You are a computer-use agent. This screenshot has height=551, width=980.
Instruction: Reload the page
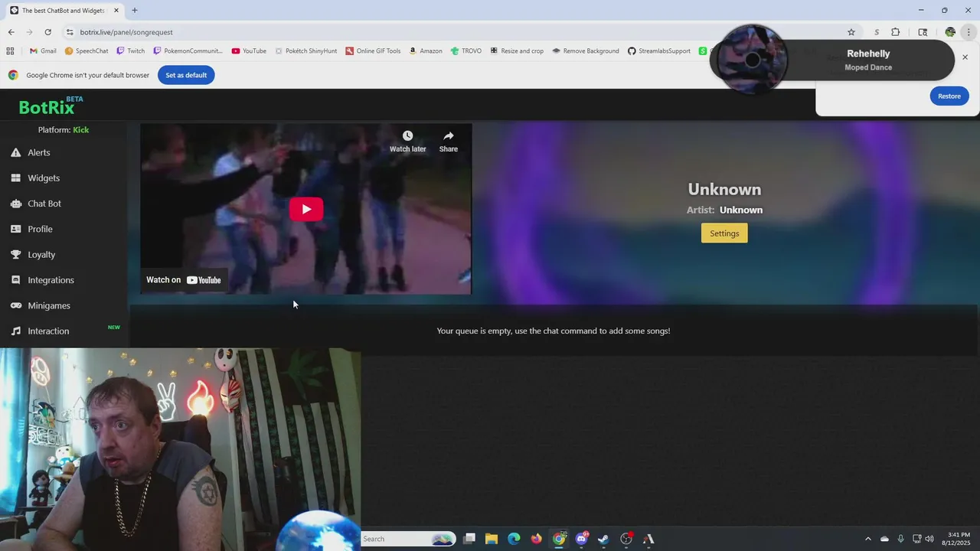(47, 32)
